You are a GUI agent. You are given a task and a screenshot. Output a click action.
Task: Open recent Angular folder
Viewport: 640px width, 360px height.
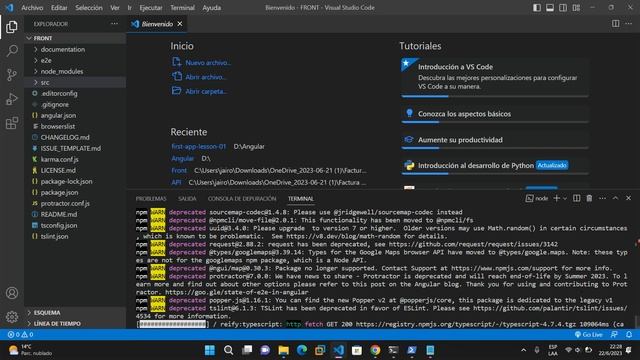(x=182, y=158)
